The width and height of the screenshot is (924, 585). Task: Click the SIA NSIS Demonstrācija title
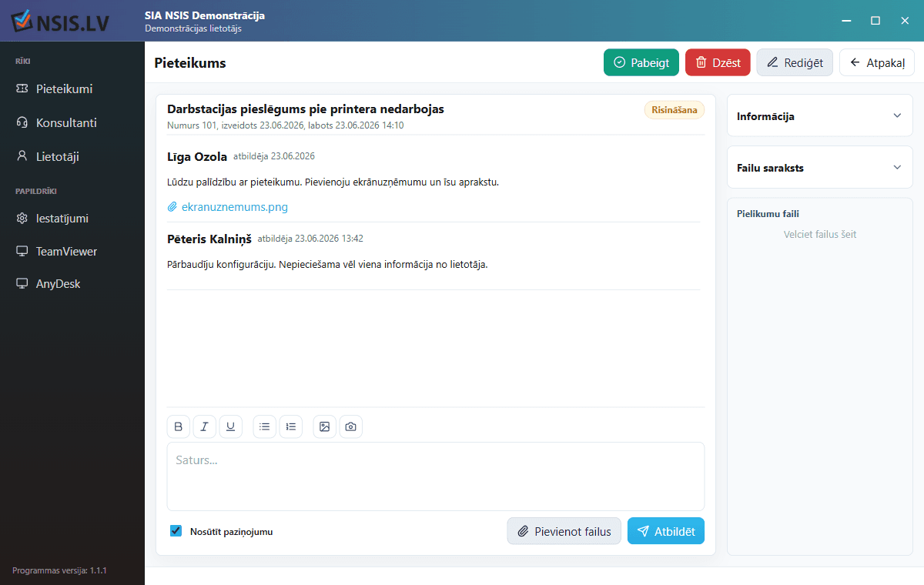pos(205,15)
